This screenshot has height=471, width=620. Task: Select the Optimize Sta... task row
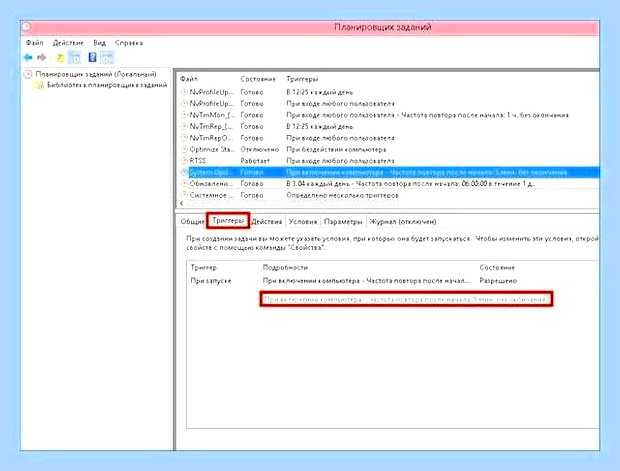click(x=389, y=149)
